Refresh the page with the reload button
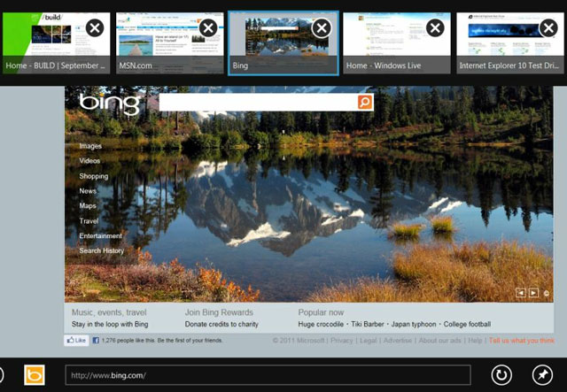 [501, 375]
